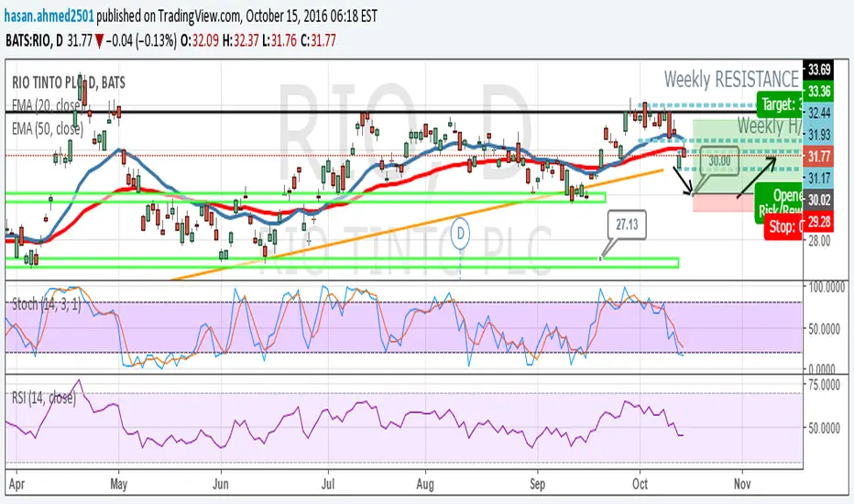
Task: Click the BATS:RIO, D symbol header
Action: click(34, 40)
